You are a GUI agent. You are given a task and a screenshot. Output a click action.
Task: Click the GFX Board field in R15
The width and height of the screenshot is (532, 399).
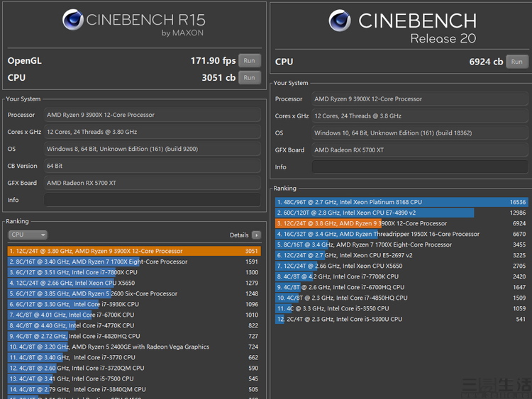[153, 183]
